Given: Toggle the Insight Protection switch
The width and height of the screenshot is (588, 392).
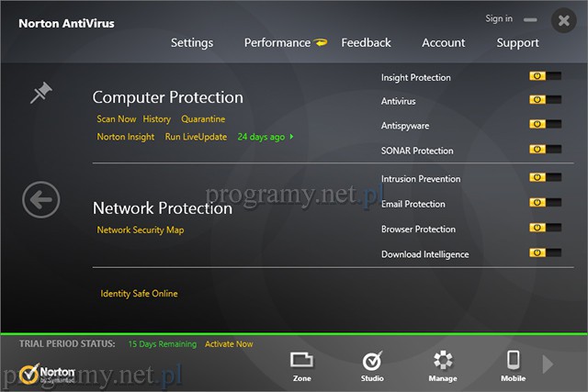Looking at the screenshot, I should [x=545, y=76].
